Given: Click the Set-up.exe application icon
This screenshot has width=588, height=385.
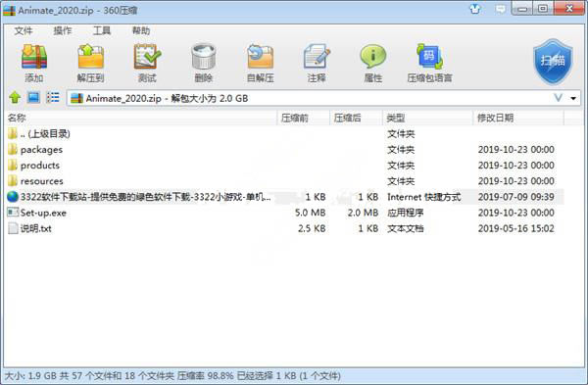Looking at the screenshot, I should pyautogui.click(x=13, y=213).
